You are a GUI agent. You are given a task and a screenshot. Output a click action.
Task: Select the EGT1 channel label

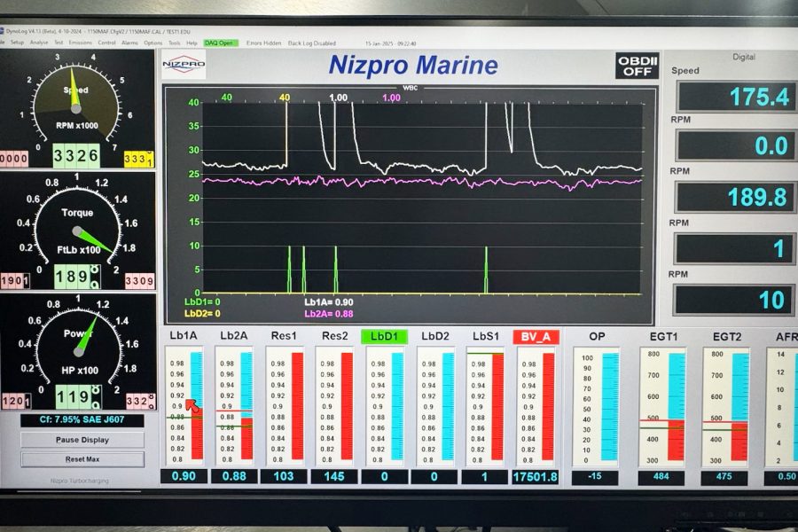663,337
